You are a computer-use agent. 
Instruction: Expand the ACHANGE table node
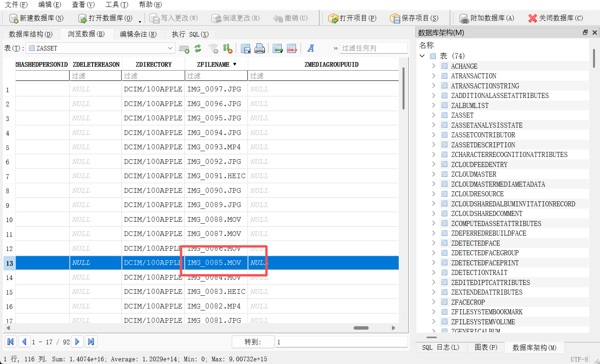tap(433, 66)
